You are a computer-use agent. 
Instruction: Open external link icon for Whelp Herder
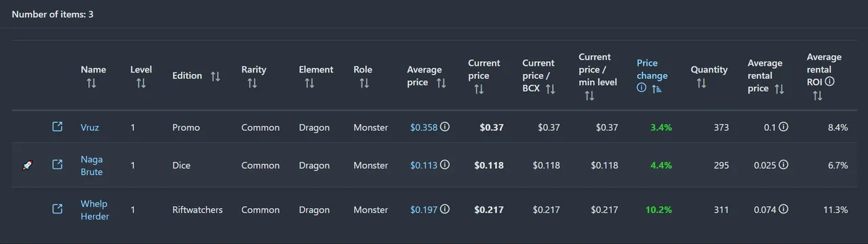pos(58,209)
